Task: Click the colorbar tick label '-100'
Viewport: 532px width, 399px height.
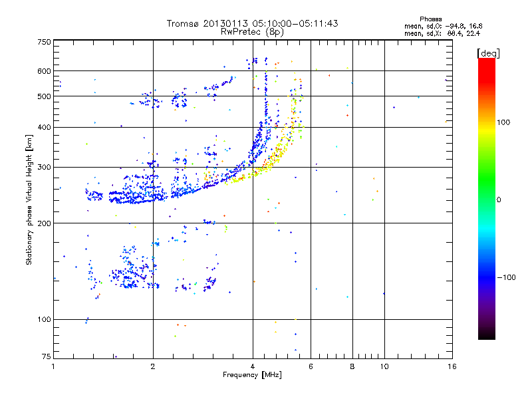Action: coord(506,277)
